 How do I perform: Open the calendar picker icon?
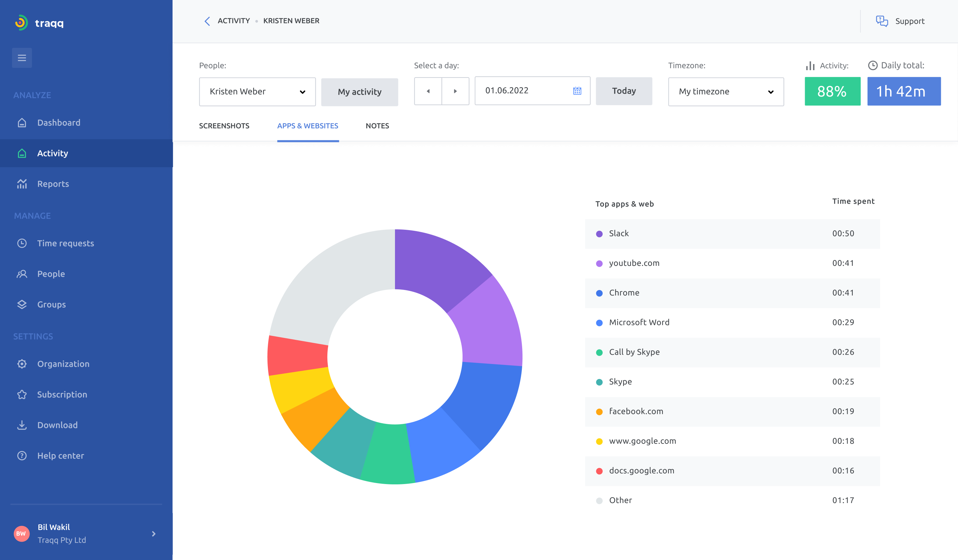click(577, 90)
